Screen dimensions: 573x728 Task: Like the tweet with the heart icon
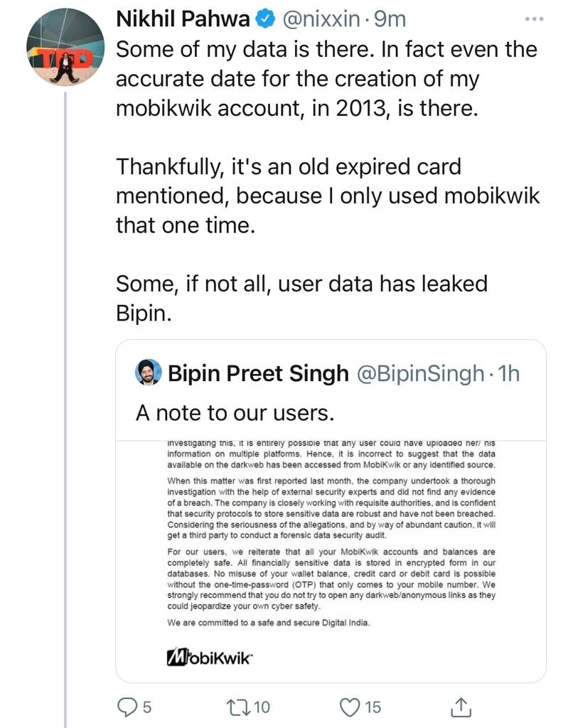(350, 707)
